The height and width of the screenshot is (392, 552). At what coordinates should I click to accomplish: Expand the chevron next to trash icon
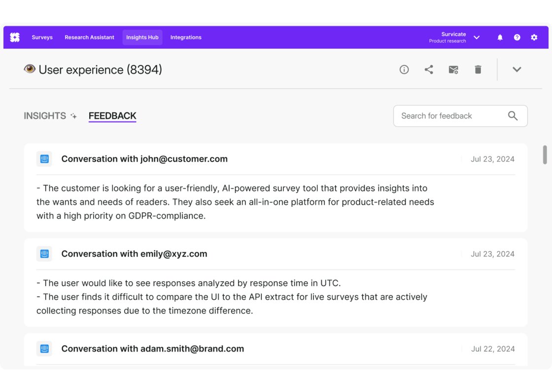(x=517, y=69)
